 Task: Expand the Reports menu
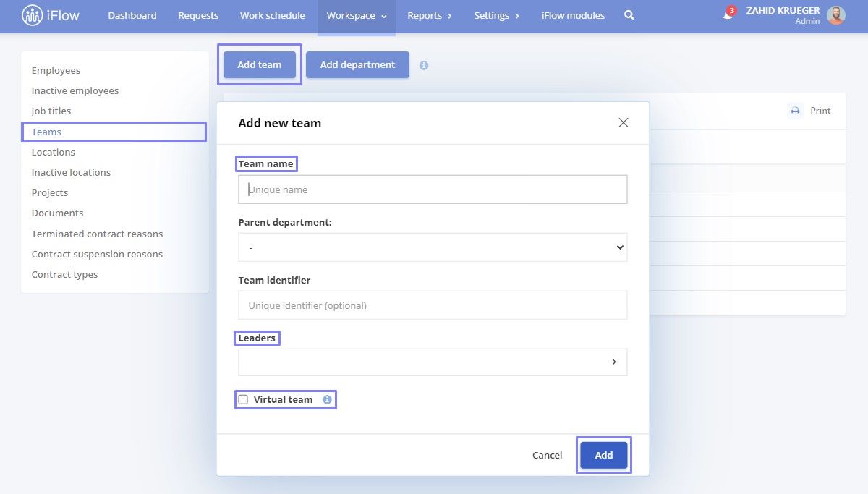click(x=430, y=16)
